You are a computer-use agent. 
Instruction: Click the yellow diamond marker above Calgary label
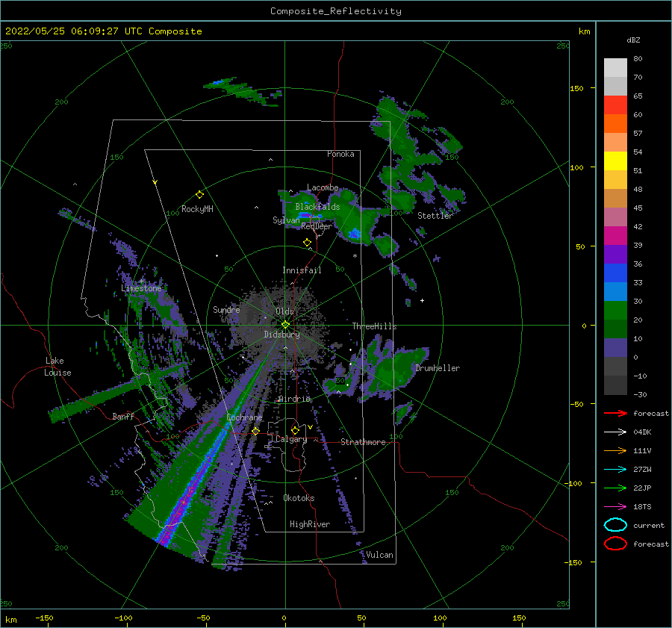click(295, 430)
